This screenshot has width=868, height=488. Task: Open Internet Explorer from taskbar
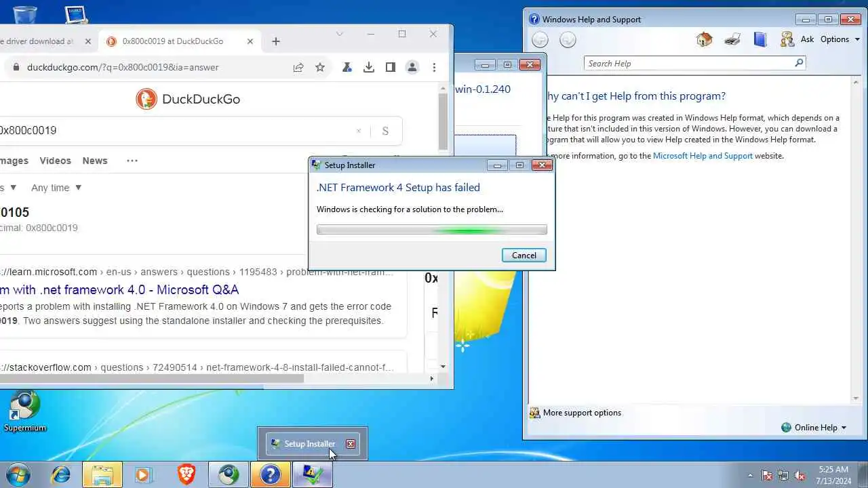click(61, 474)
